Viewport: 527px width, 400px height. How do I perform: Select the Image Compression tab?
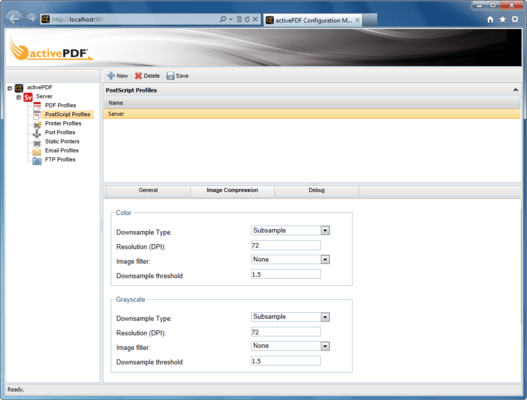pos(232,191)
